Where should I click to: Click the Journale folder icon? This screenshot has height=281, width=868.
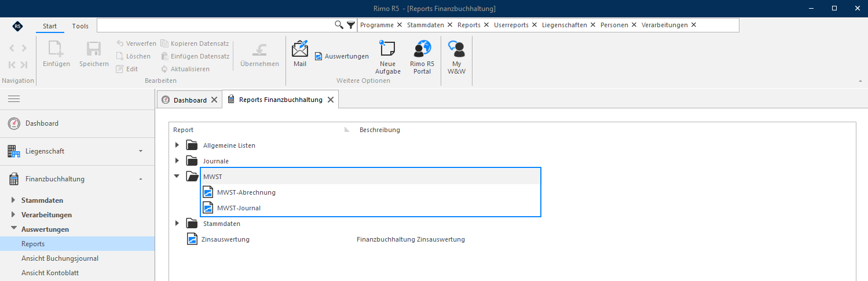point(192,160)
